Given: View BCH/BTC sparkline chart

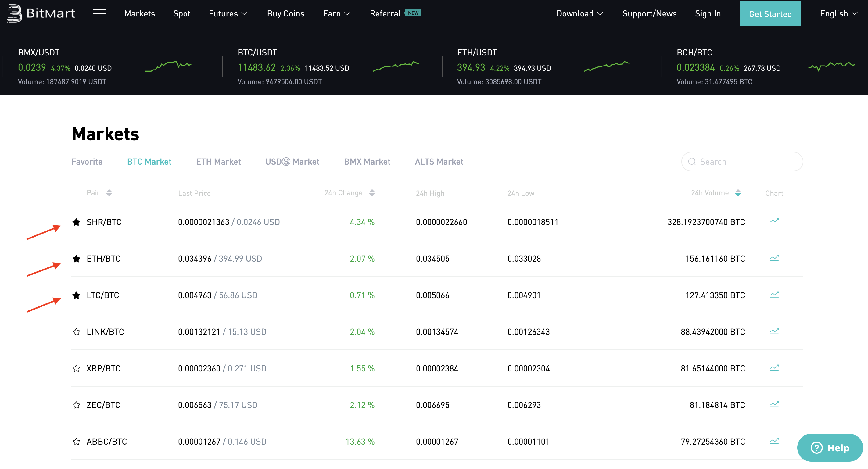Looking at the screenshot, I should click(831, 66).
